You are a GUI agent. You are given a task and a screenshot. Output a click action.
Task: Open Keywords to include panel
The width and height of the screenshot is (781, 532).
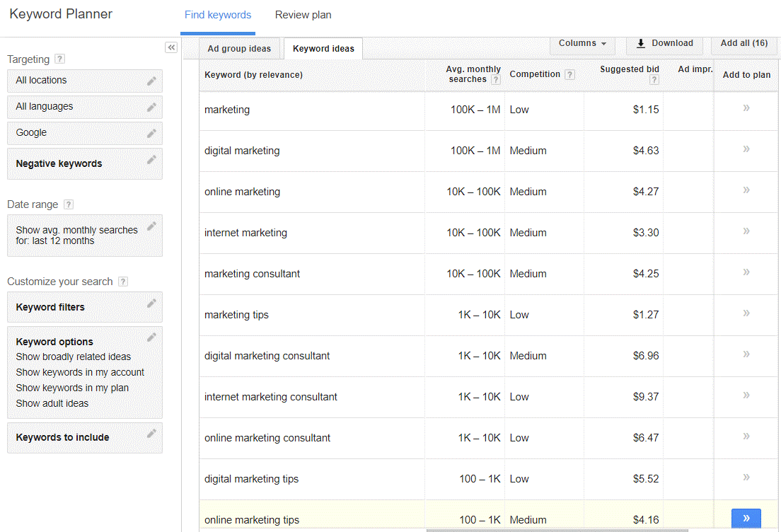click(85, 438)
